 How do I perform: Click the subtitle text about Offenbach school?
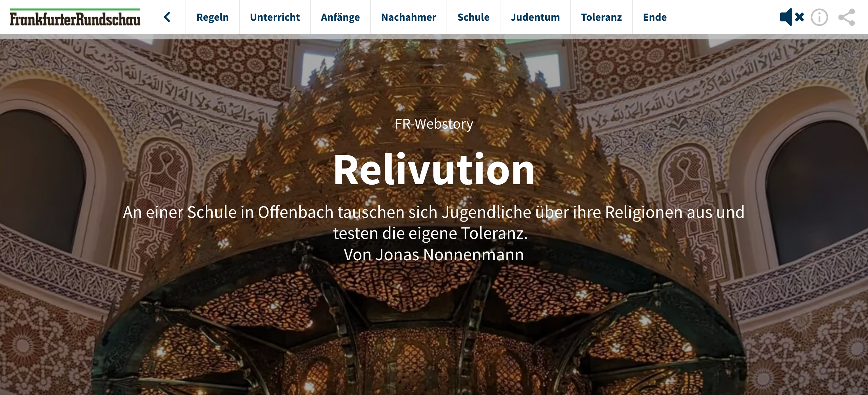click(434, 223)
